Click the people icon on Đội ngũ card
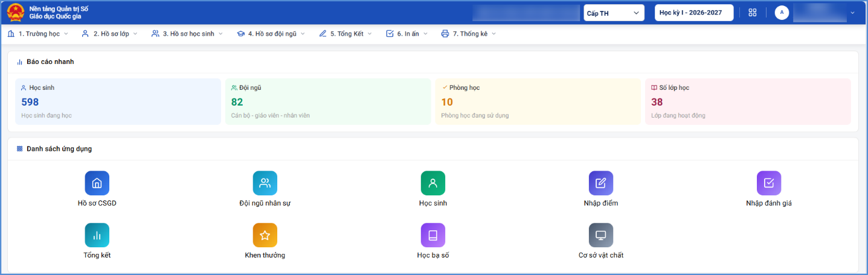Viewport: 868px width, 275px height. [x=234, y=87]
